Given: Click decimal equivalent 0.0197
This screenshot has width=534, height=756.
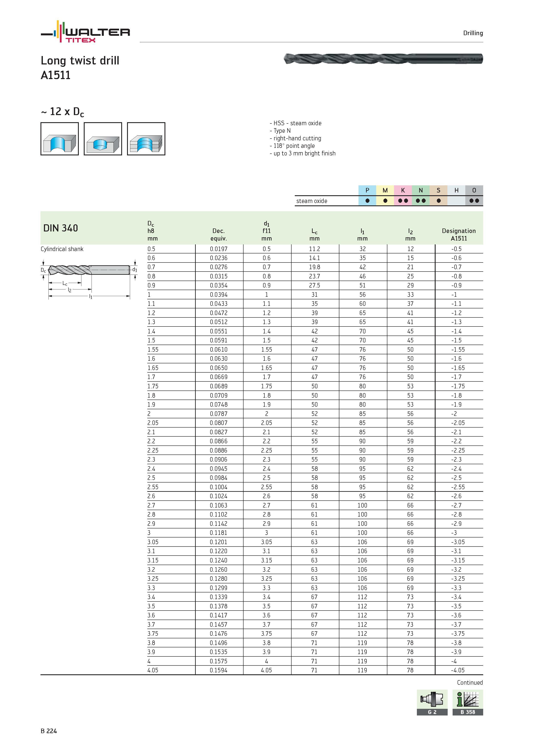Looking at the screenshot, I should (x=219, y=249).
